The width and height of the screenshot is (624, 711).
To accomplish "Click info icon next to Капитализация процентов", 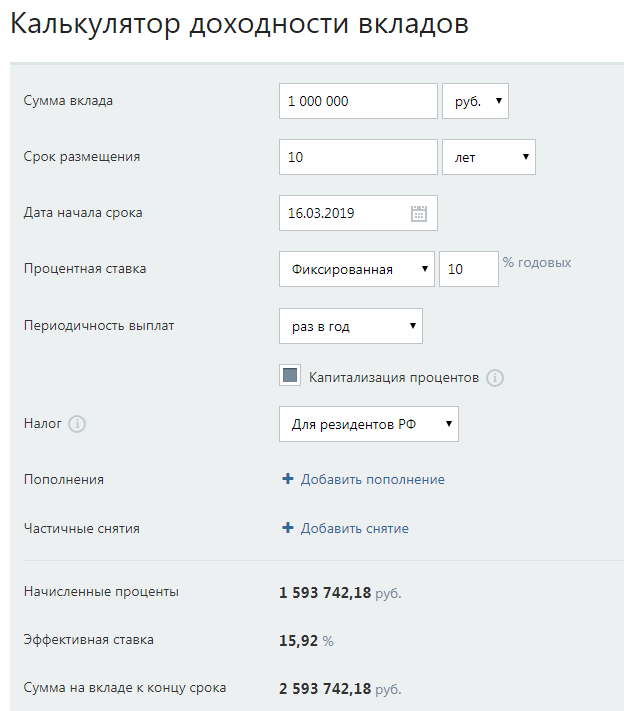I will (x=495, y=378).
